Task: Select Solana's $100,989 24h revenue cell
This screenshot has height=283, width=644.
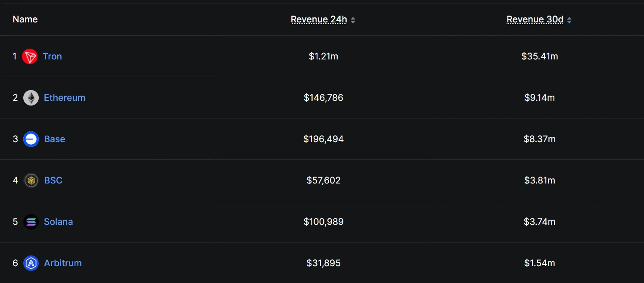Action: (x=324, y=222)
